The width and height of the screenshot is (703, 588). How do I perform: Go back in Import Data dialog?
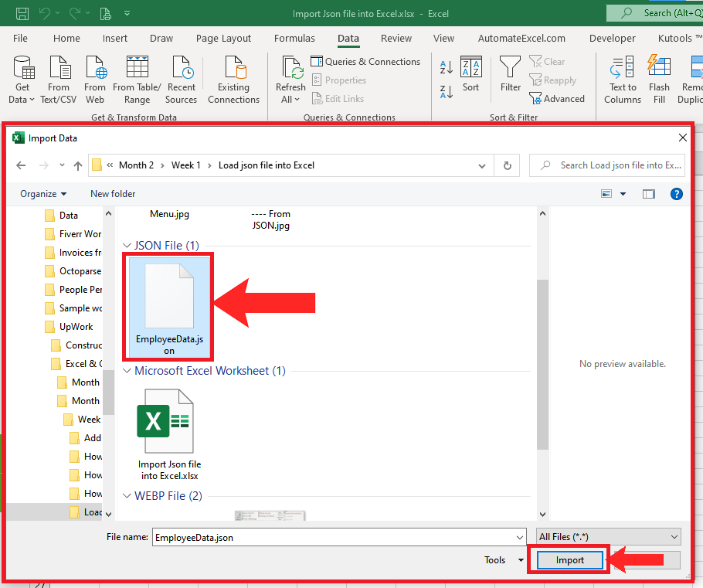21,165
